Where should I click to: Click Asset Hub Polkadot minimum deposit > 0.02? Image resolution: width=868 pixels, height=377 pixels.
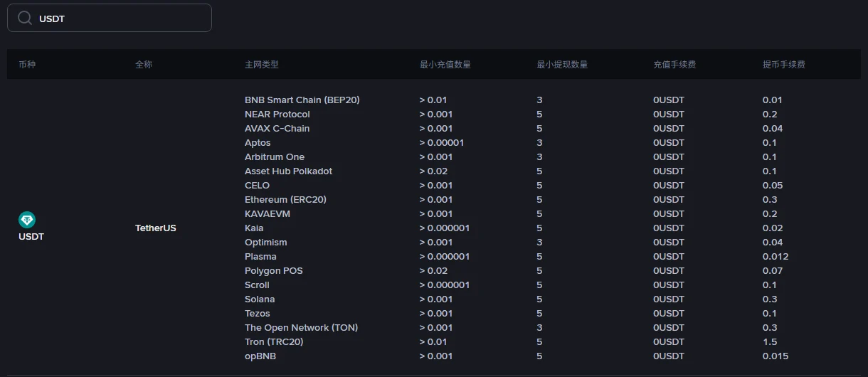434,171
